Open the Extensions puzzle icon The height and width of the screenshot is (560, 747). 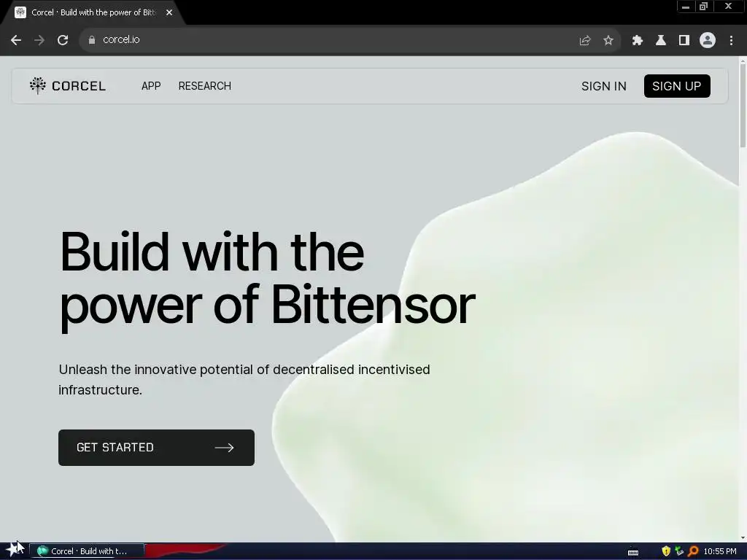pyautogui.click(x=638, y=41)
